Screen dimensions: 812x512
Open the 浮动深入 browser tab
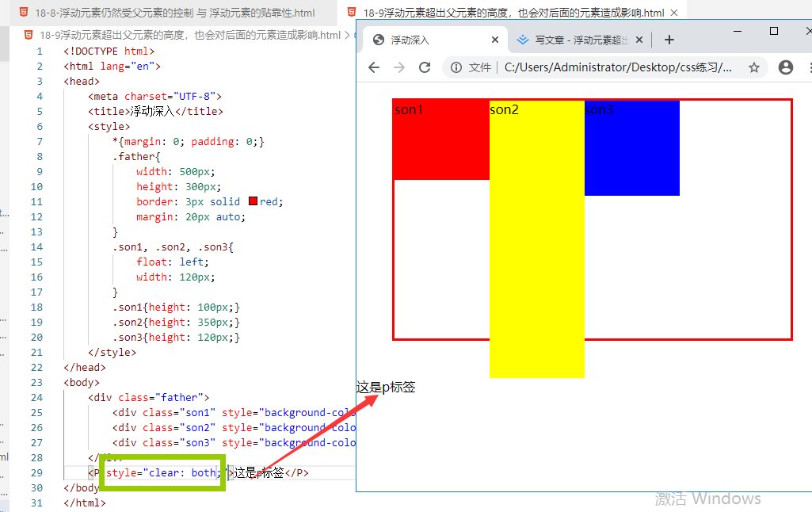pyautogui.click(x=436, y=40)
